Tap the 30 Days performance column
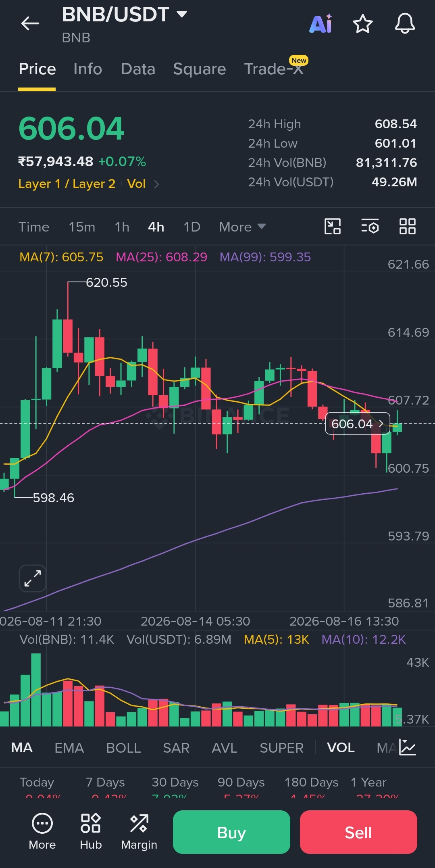Image resolution: width=435 pixels, height=868 pixels. pos(175,788)
